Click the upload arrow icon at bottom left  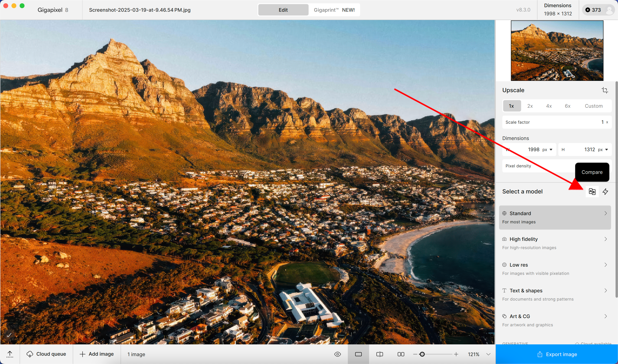coord(10,354)
